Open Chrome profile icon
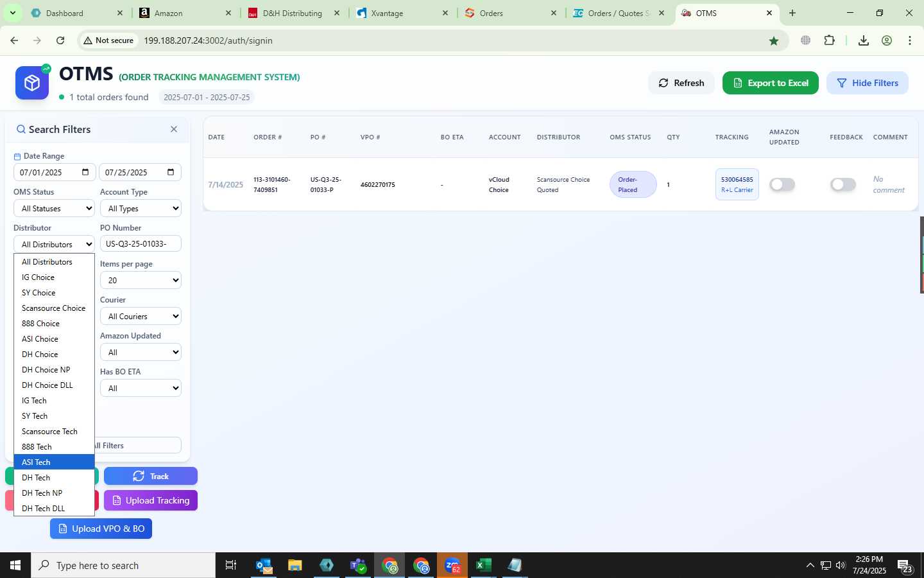 (x=887, y=40)
